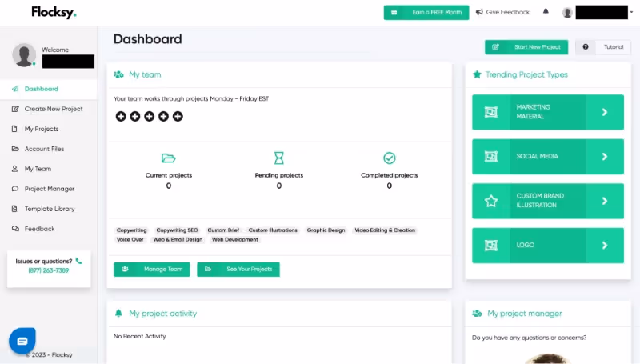This screenshot has height=364, width=640.
Task: Click the Start New Project button
Action: [526, 47]
